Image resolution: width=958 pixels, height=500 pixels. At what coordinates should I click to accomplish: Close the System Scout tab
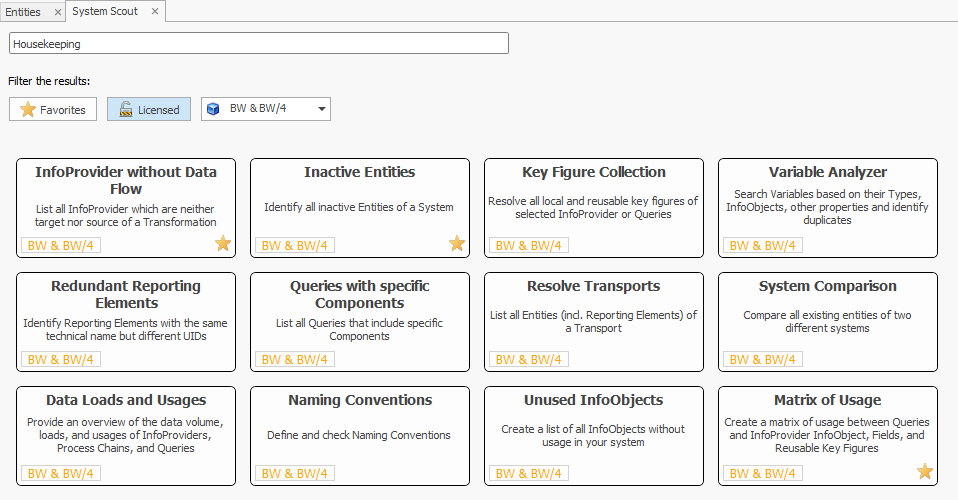(x=154, y=12)
